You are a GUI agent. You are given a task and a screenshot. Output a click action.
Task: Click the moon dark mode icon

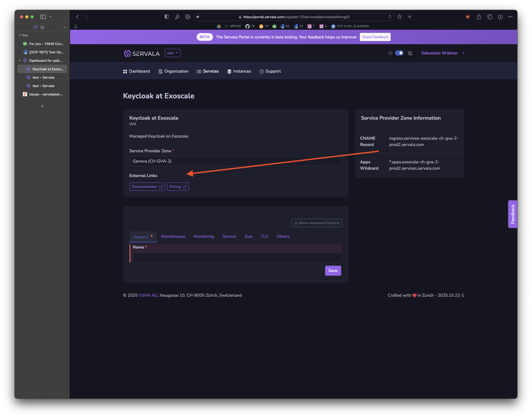[410, 53]
